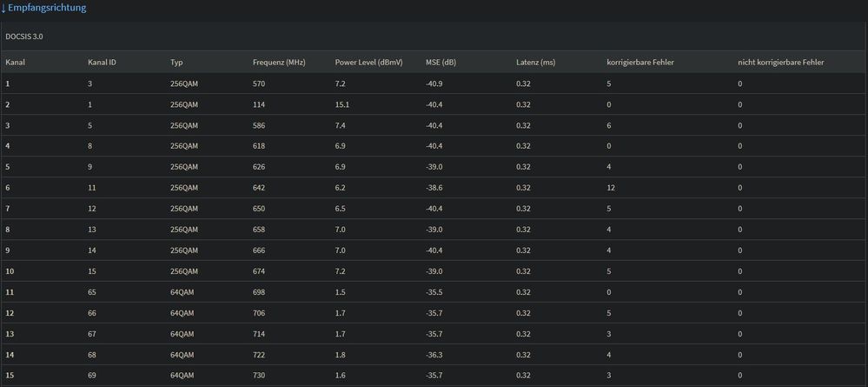Click the -38.6 MSE value
This screenshot has width=868, height=387.
point(434,188)
